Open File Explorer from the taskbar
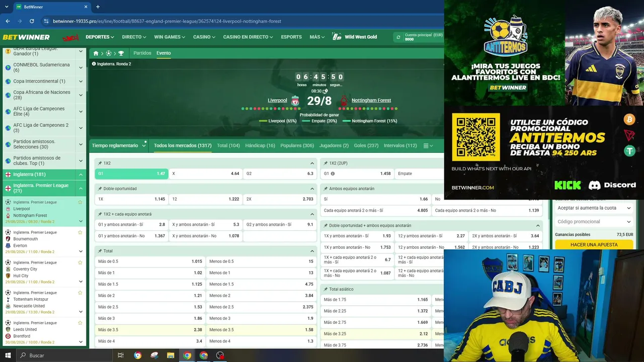The image size is (644, 362). [x=171, y=355]
